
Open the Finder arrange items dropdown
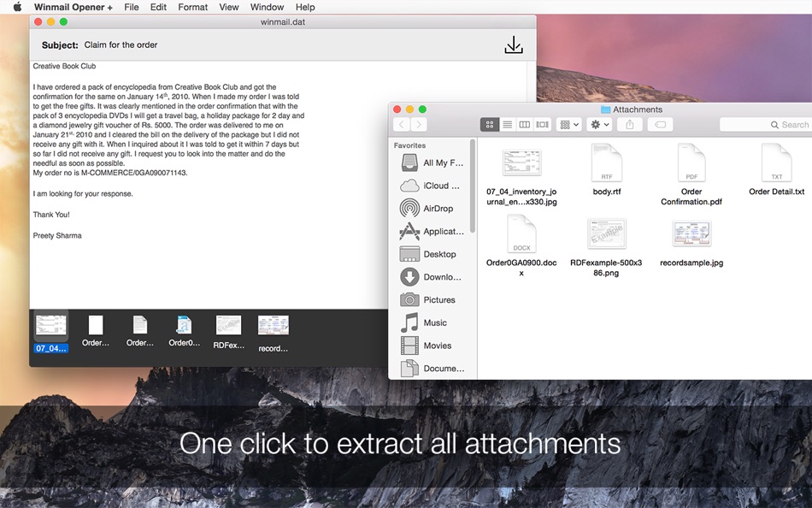pos(569,124)
